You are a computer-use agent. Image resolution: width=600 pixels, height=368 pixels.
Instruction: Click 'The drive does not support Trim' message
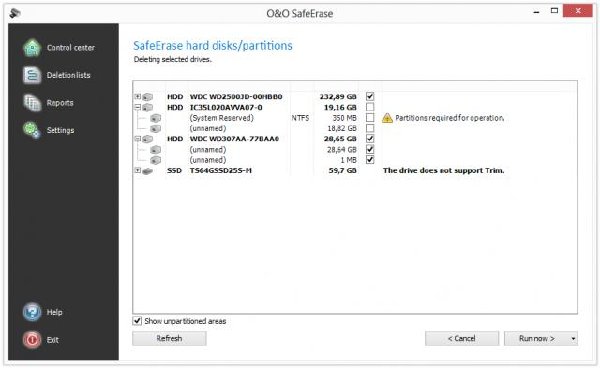443,171
